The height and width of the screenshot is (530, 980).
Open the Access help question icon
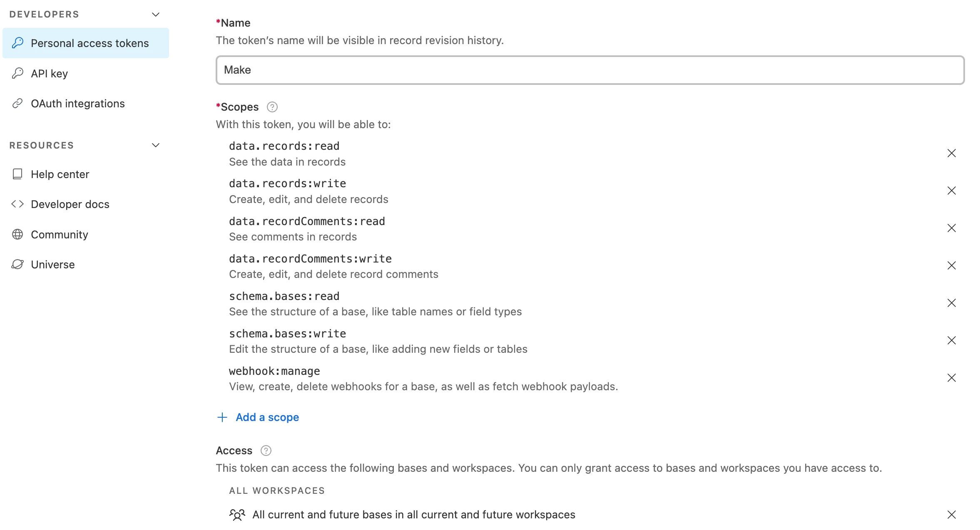pos(266,451)
